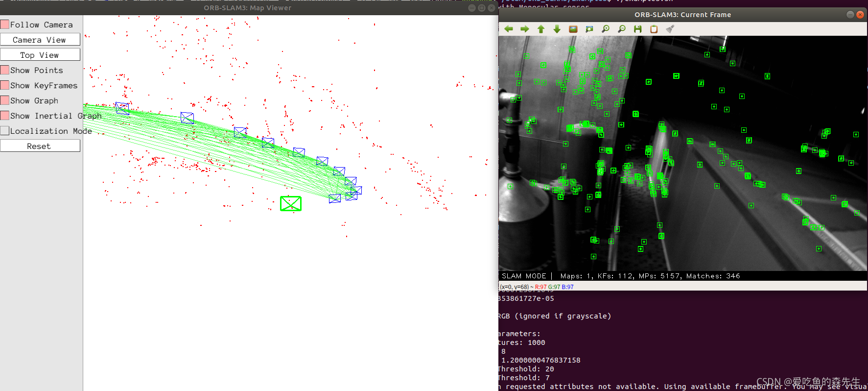
Task: Click the Reset button
Action: click(x=40, y=146)
